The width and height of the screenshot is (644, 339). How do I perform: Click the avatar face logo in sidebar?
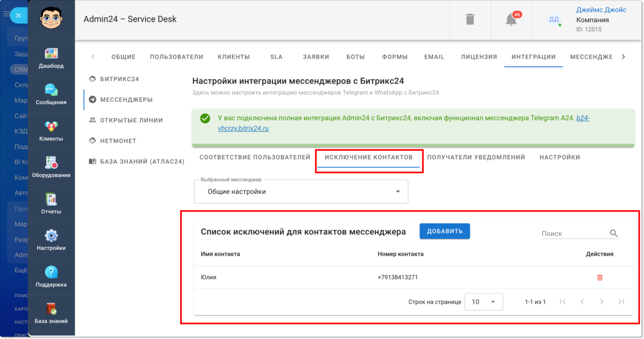[x=51, y=19]
